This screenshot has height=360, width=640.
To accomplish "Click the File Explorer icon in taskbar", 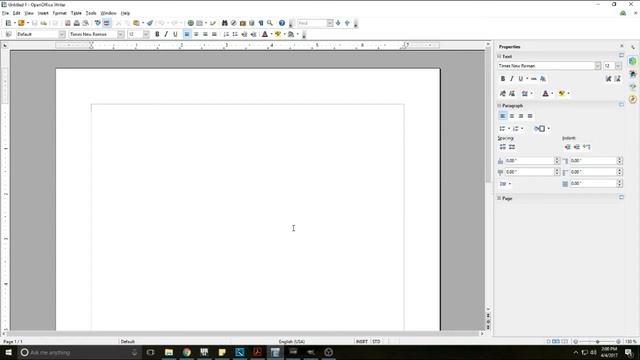I will click(x=169, y=352).
